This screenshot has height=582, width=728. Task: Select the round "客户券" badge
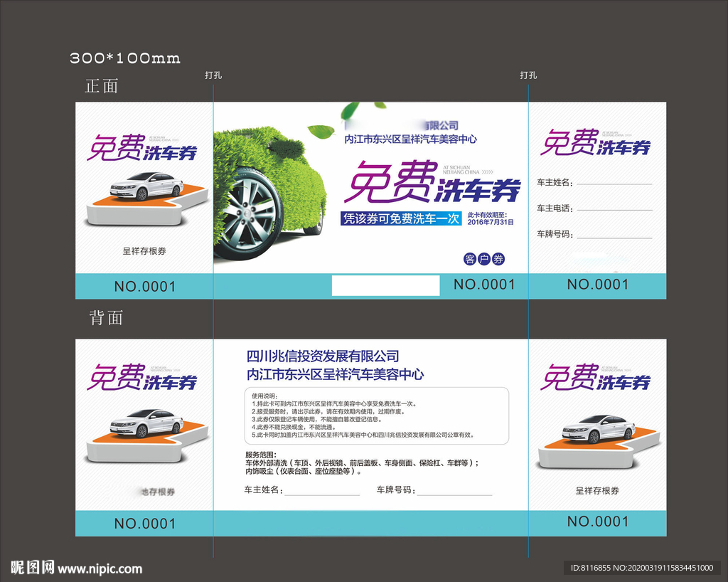coord(484,259)
